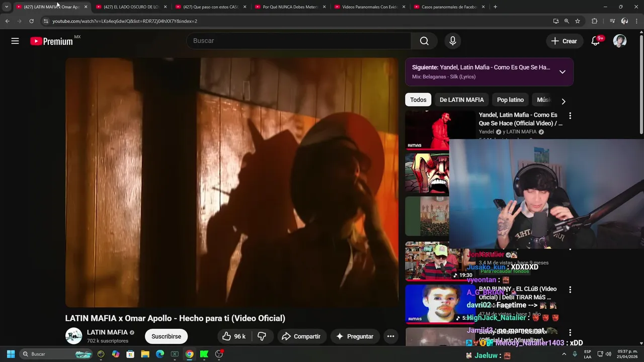Open the zoom magnifier in address bar

[567, 21]
